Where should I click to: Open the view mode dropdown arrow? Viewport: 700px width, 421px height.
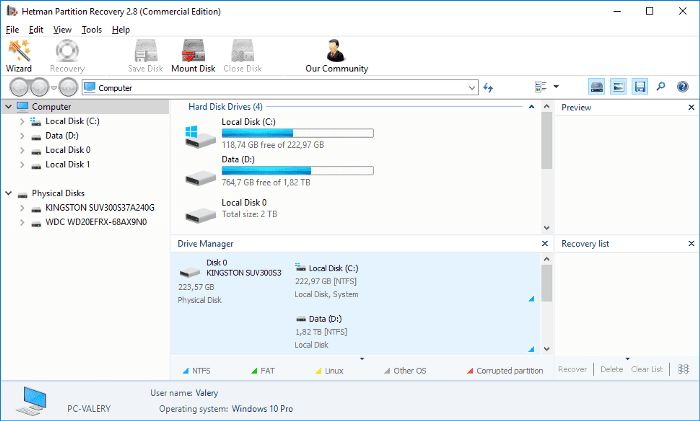coord(556,87)
